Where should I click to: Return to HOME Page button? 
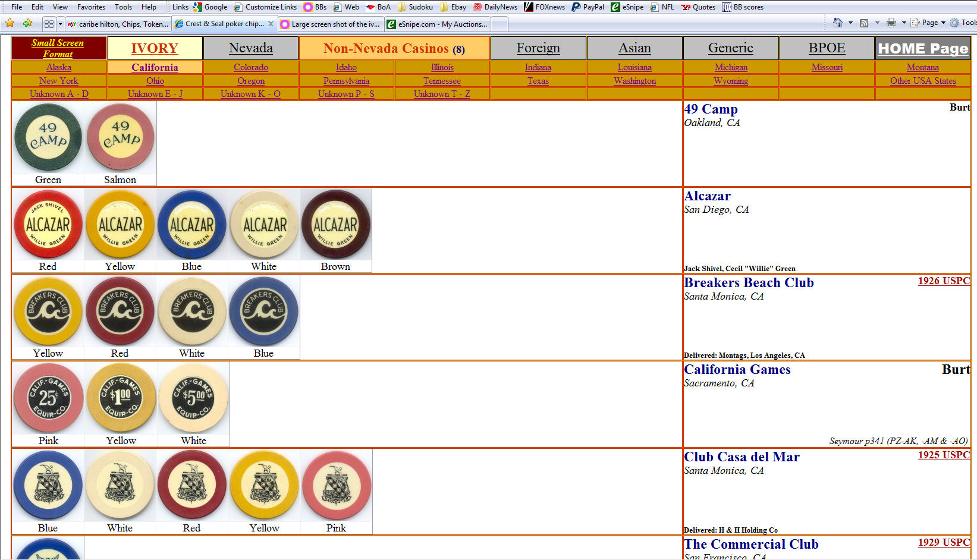[923, 48]
